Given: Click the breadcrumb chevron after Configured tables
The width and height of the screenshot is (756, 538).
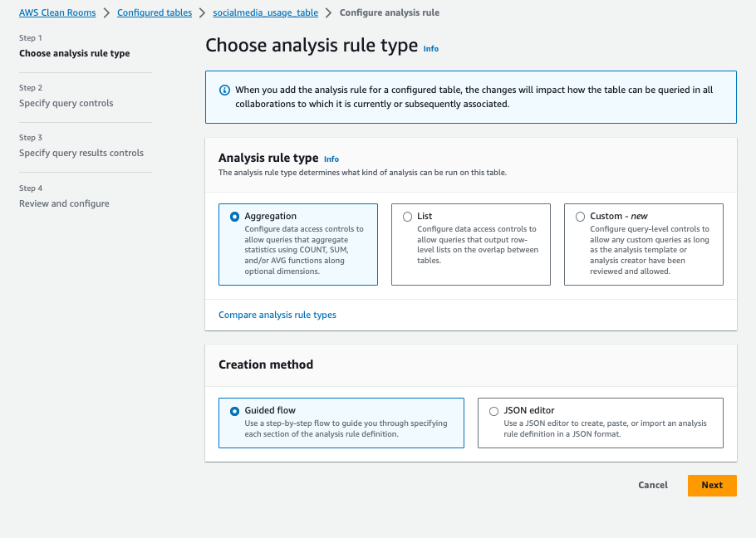Looking at the screenshot, I should pos(203,13).
